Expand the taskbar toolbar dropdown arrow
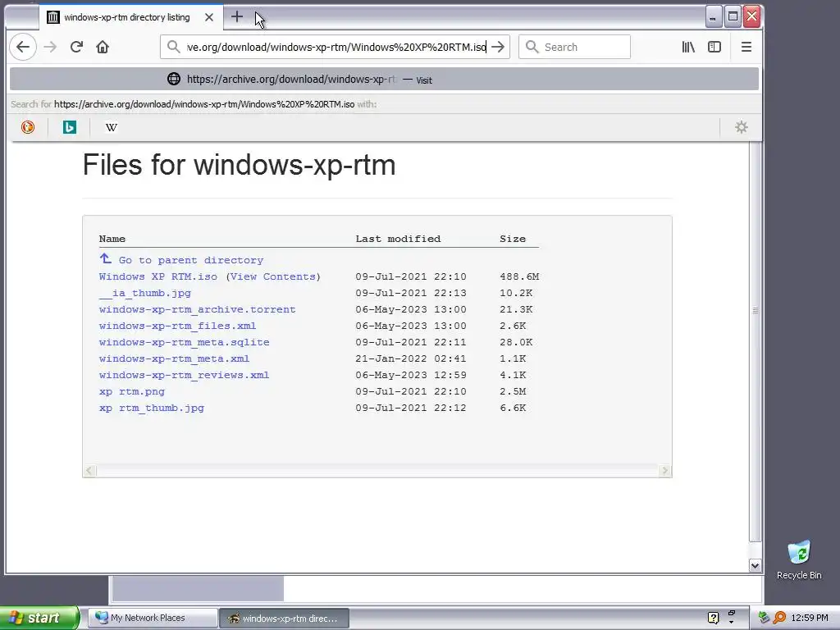The height and width of the screenshot is (630, 840). pos(731,623)
